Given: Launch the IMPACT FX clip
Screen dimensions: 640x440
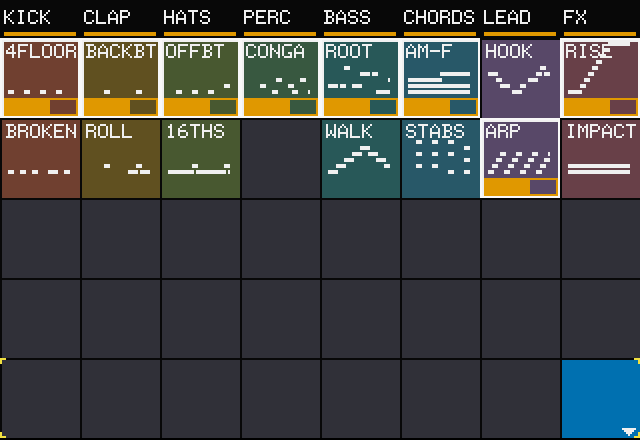Looking at the screenshot, I should [600, 159].
